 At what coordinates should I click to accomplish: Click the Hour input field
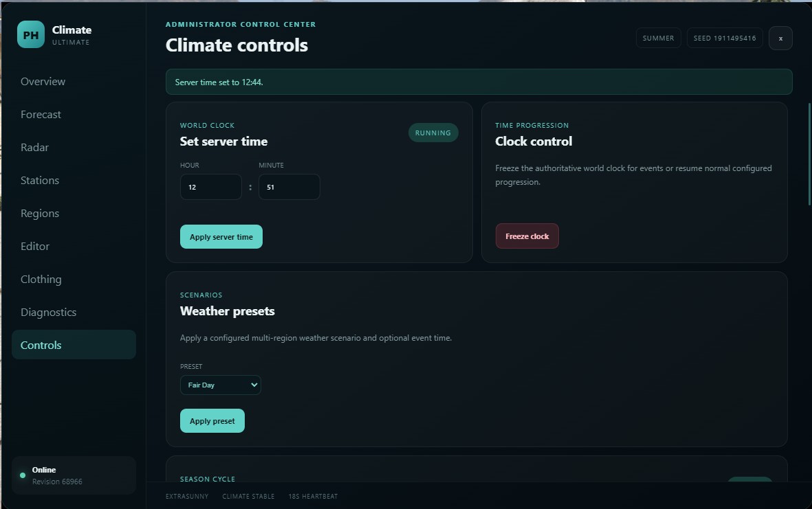[211, 187]
